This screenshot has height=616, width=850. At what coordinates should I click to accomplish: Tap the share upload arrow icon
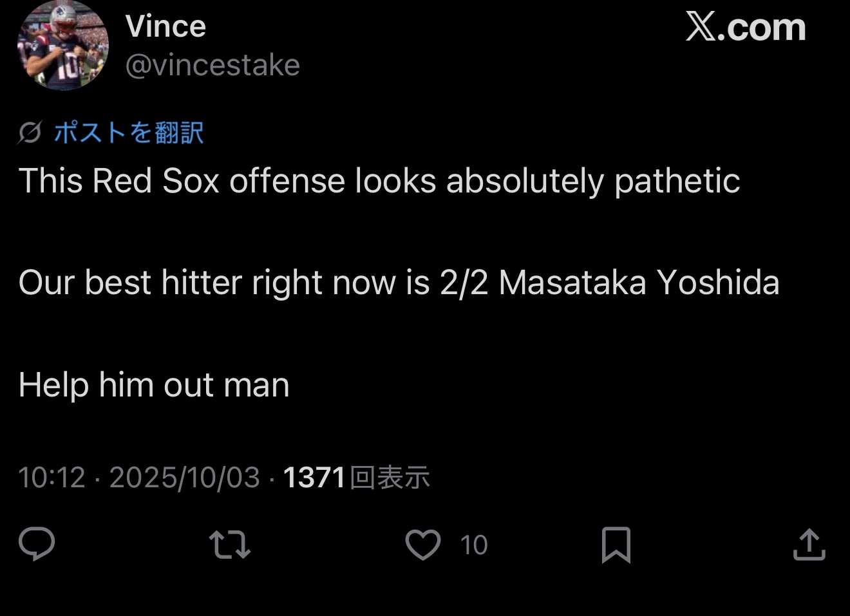pyautogui.click(x=809, y=545)
